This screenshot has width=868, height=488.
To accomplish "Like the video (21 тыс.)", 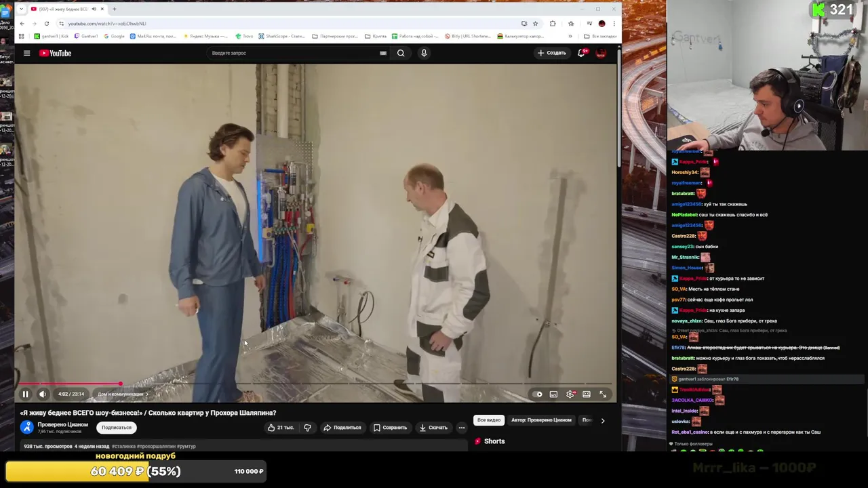I will tap(281, 428).
